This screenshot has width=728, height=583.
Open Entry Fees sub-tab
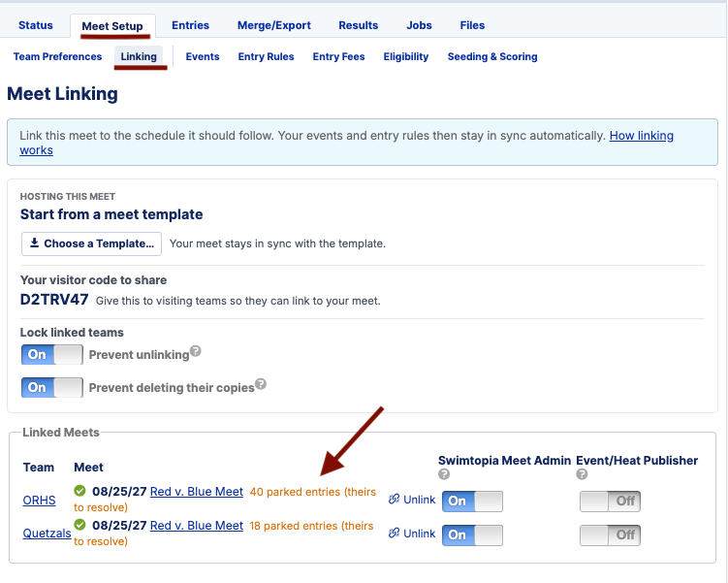338,56
